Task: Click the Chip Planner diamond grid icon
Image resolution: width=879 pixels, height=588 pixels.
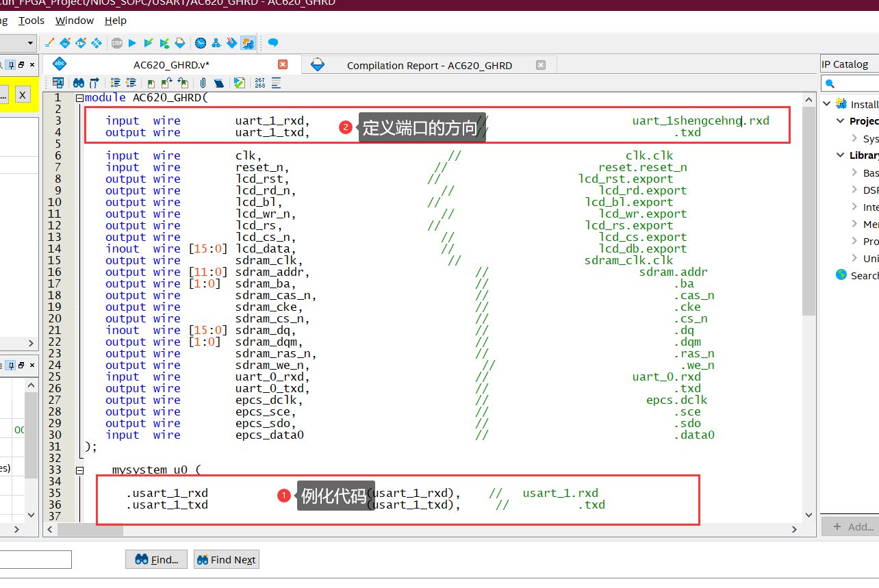Action: point(97,43)
